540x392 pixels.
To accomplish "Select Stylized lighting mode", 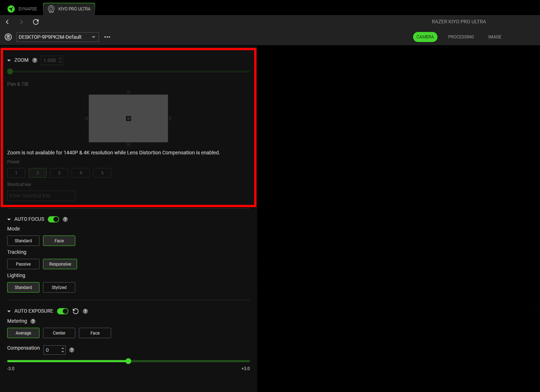I will [59, 287].
